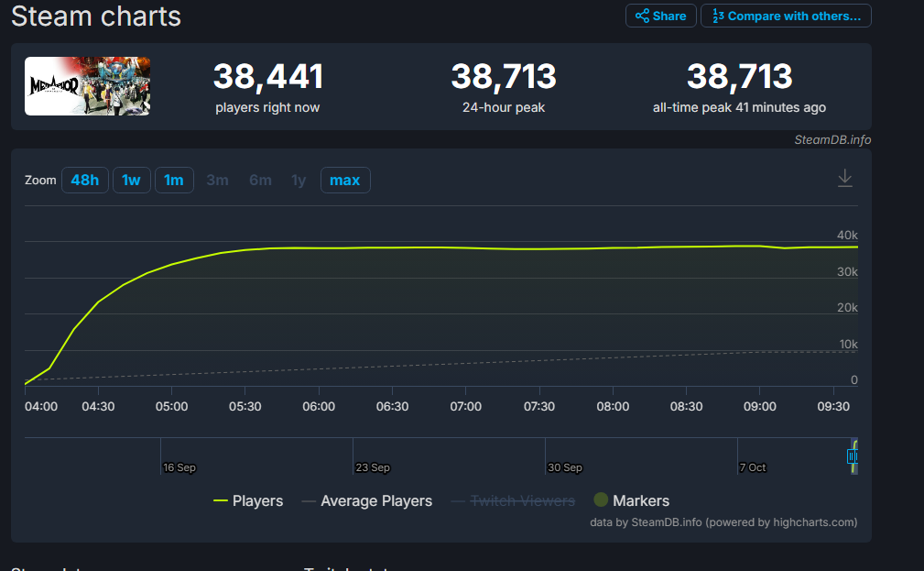Select the 3m zoom option

217,180
